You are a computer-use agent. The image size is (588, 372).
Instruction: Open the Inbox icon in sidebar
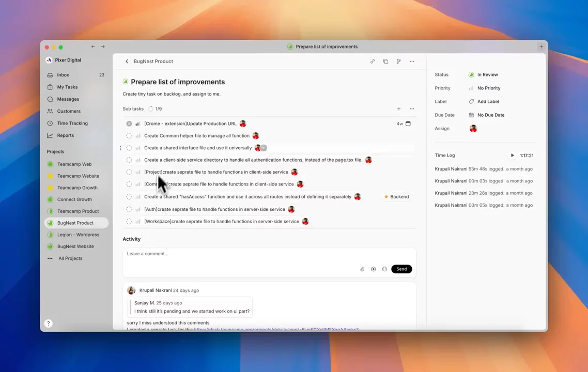(50, 75)
